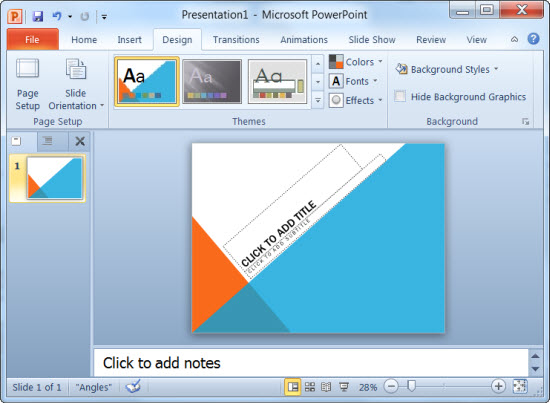
Task: Switch to Slides thumbnail pane tab
Action: click(x=16, y=141)
